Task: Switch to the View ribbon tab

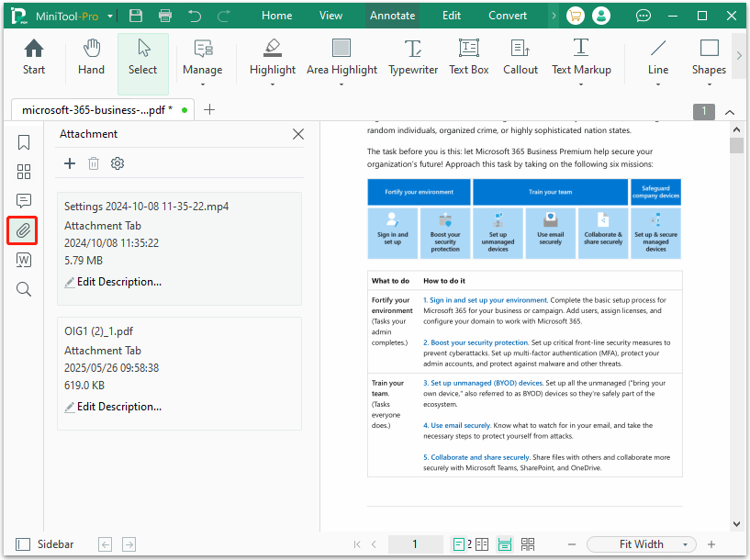Action: tap(331, 16)
